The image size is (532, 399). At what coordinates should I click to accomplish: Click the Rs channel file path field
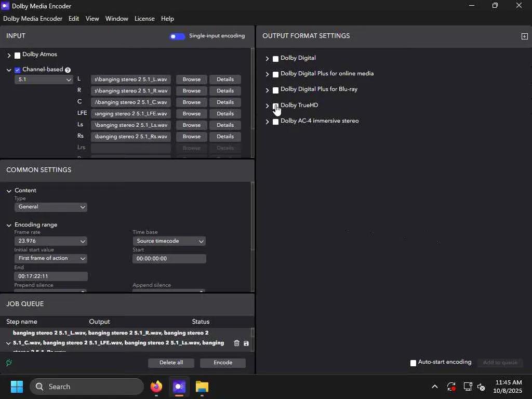coord(130,137)
